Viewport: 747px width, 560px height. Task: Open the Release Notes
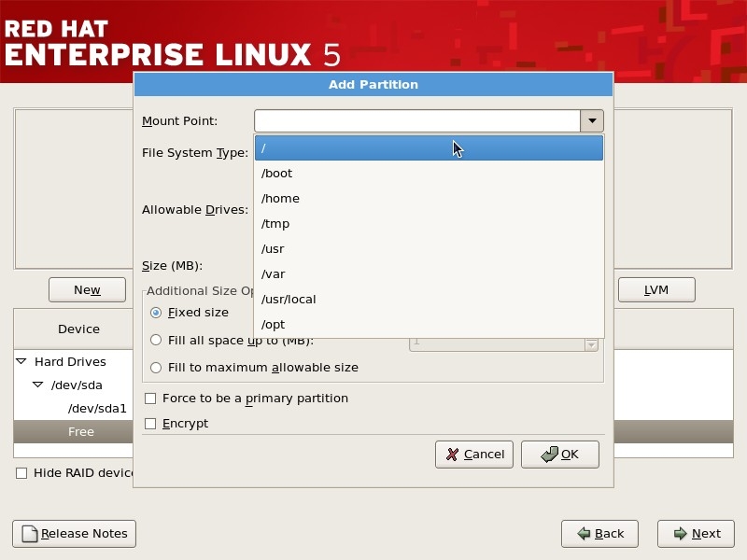75,534
